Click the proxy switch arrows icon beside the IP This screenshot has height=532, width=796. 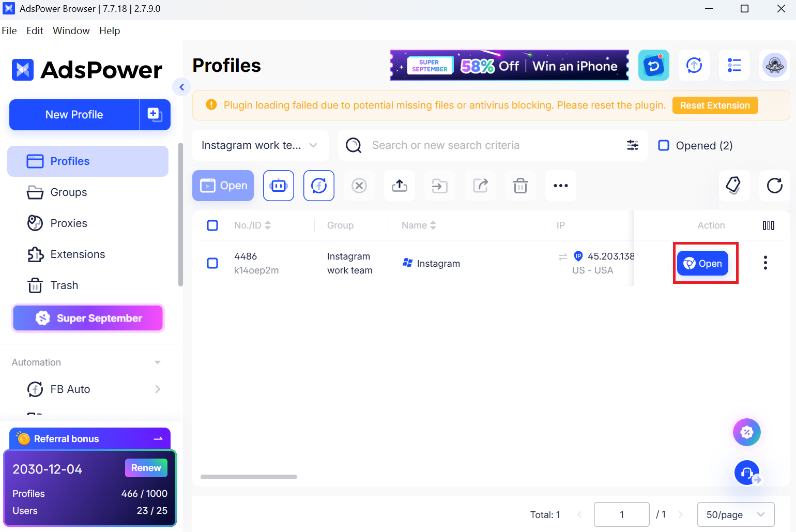click(563, 256)
